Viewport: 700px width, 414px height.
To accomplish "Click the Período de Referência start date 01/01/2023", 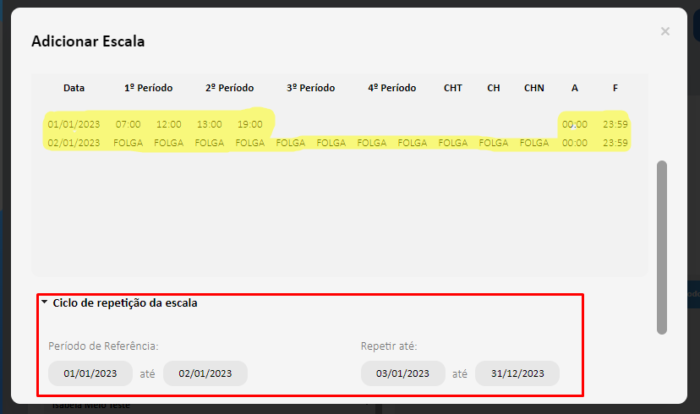I will click(x=90, y=373).
